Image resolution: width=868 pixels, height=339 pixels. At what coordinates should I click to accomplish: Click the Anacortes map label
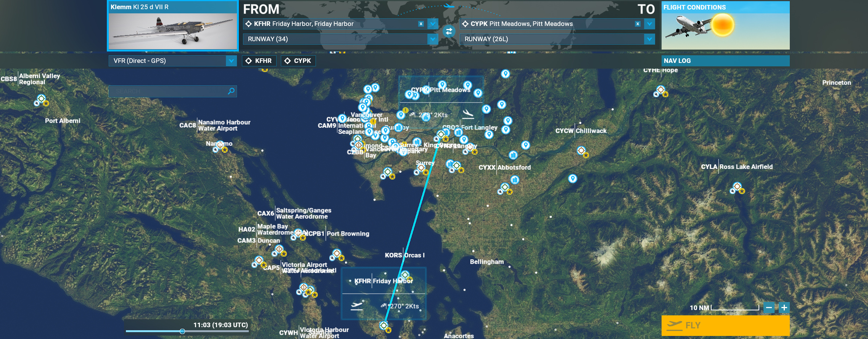(x=459, y=336)
